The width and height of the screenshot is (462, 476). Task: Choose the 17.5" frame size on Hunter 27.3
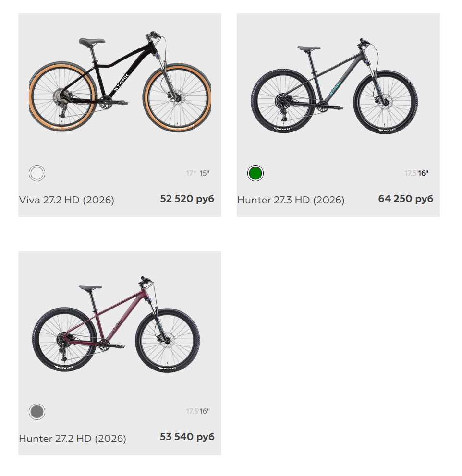[x=411, y=173]
